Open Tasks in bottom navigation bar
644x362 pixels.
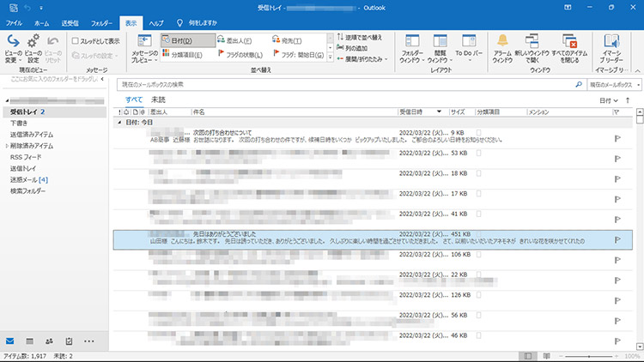tap(68, 341)
